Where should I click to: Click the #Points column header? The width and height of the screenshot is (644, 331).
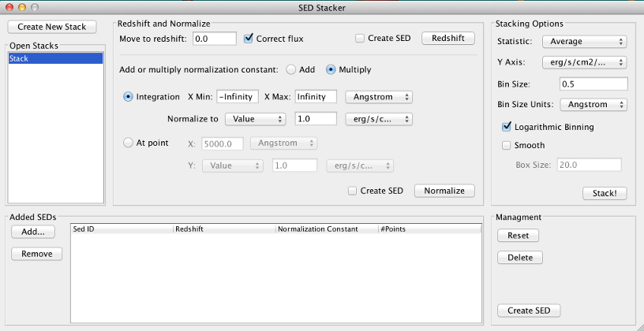point(429,229)
